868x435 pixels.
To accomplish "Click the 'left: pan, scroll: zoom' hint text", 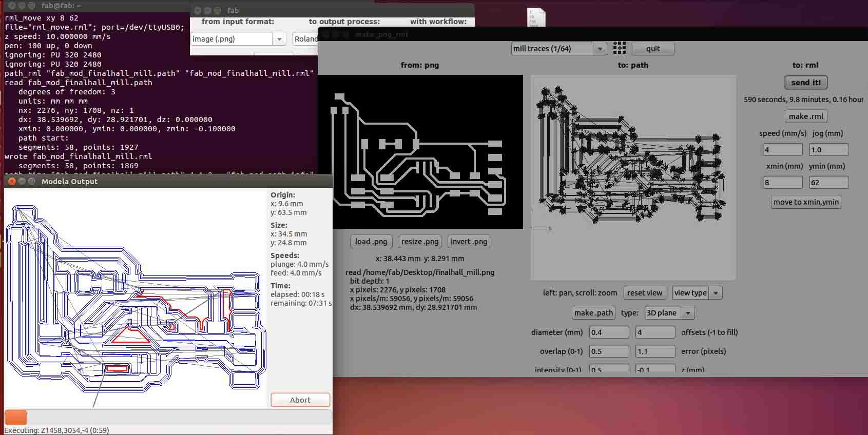I will 580,293.
